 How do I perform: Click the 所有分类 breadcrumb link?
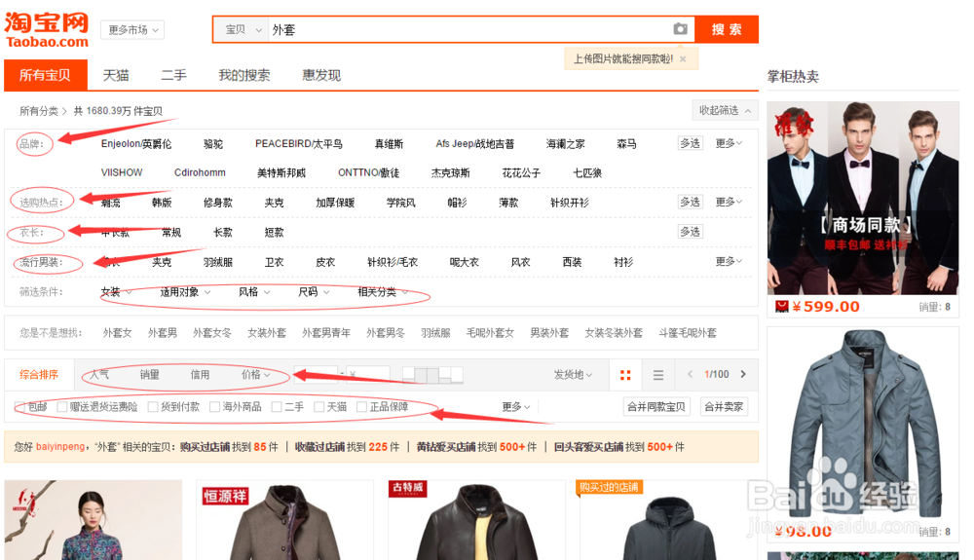point(39,111)
